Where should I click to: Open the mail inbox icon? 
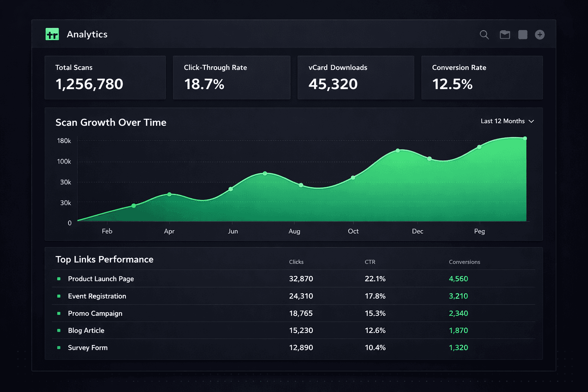(x=505, y=34)
